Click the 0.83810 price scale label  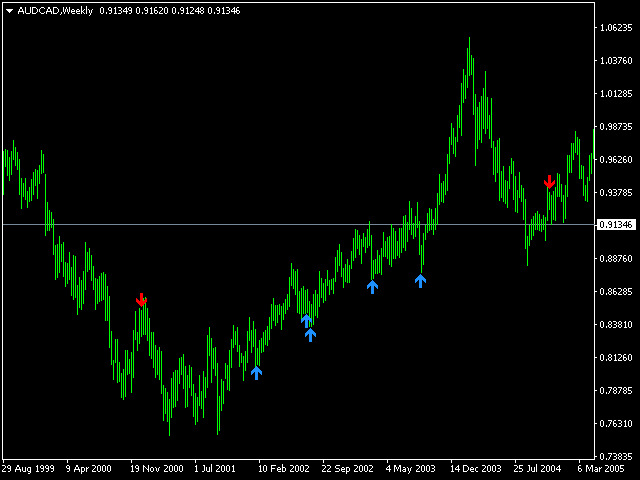[616, 325]
